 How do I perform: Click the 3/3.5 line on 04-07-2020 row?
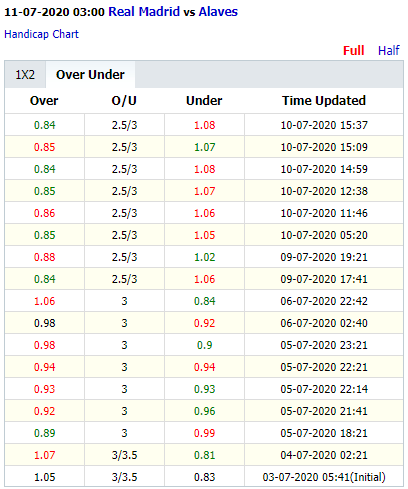tap(124, 455)
